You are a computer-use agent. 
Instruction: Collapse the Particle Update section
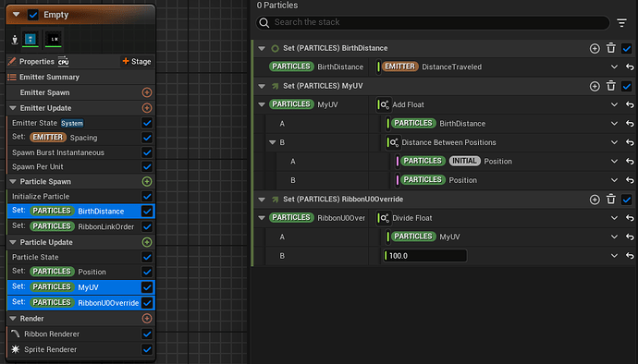click(13, 242)
